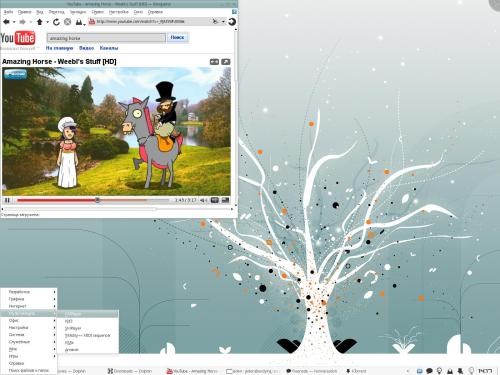Open the Переход menu

[56, 12]
